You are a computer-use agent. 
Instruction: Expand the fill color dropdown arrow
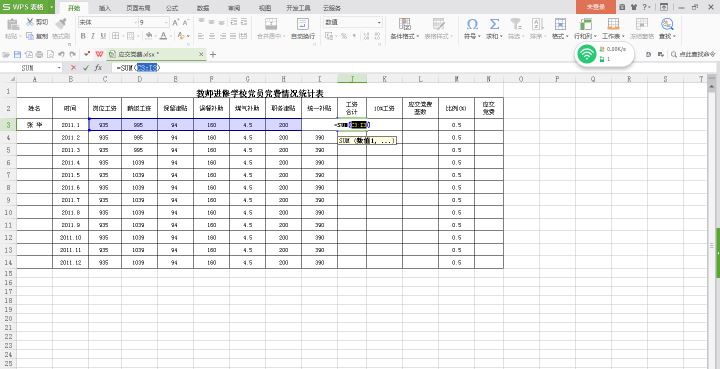(x=156, y=36)
